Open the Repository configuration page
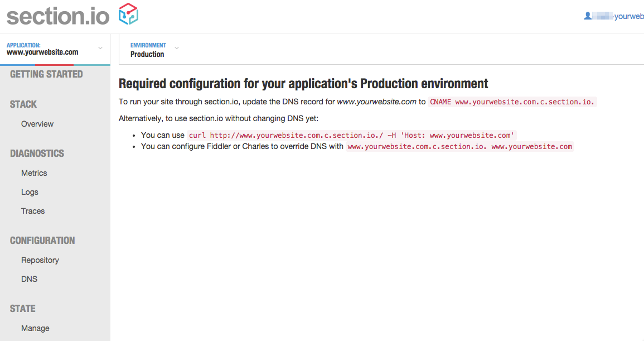 (40, 260)
